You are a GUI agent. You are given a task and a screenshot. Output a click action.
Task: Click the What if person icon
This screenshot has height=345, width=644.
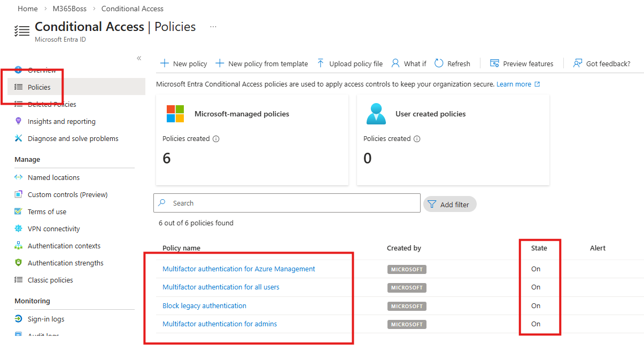coord(395,64)
